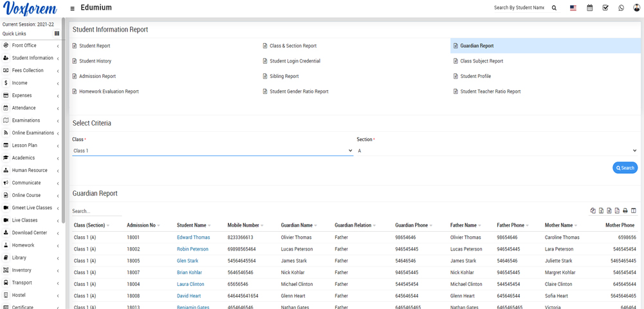Select the Sibling Report option

[x=284, y=76]
